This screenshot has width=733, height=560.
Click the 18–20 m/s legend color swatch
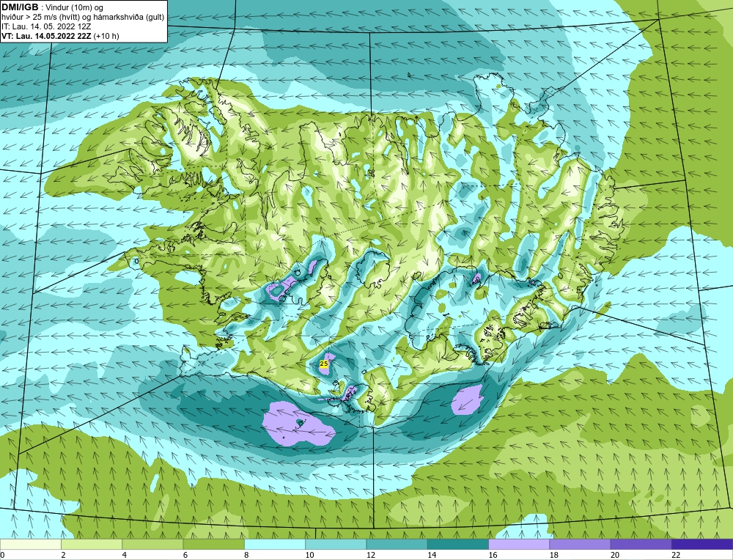580,544
